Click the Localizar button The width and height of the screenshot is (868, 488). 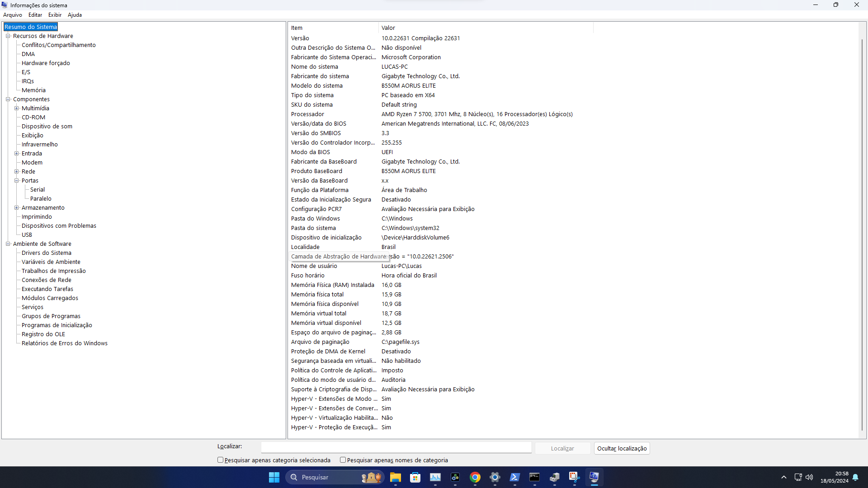pyautogui.click(x=562, y=448)
